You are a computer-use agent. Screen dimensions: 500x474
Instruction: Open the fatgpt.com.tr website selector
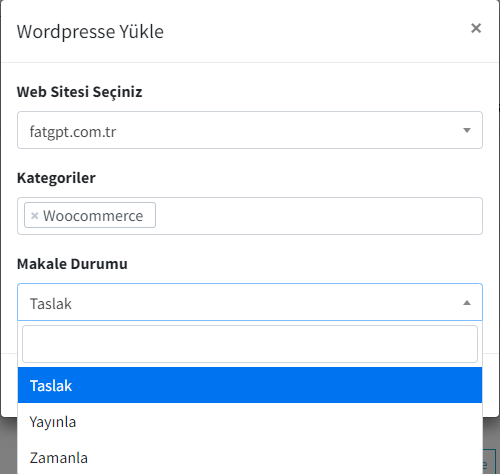[x=250, y=130]
